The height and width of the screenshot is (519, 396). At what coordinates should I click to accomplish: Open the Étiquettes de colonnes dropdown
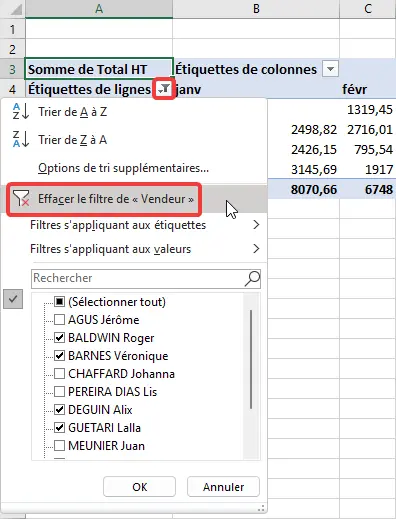[330, 69]
